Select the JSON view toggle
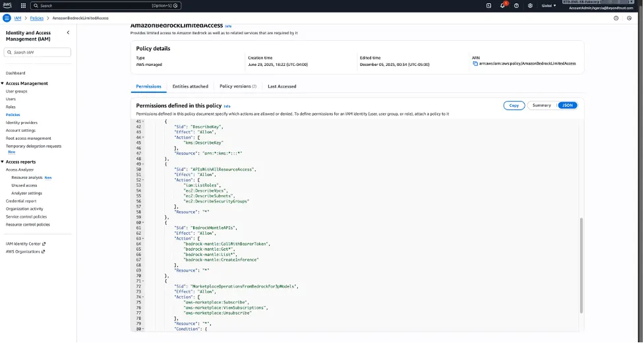Screen dimensions: 644x343 click(x=568, y=106)
